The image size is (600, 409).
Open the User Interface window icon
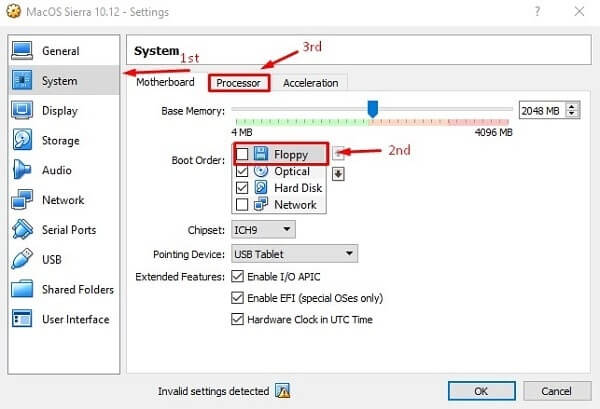(x=22, y=319)
